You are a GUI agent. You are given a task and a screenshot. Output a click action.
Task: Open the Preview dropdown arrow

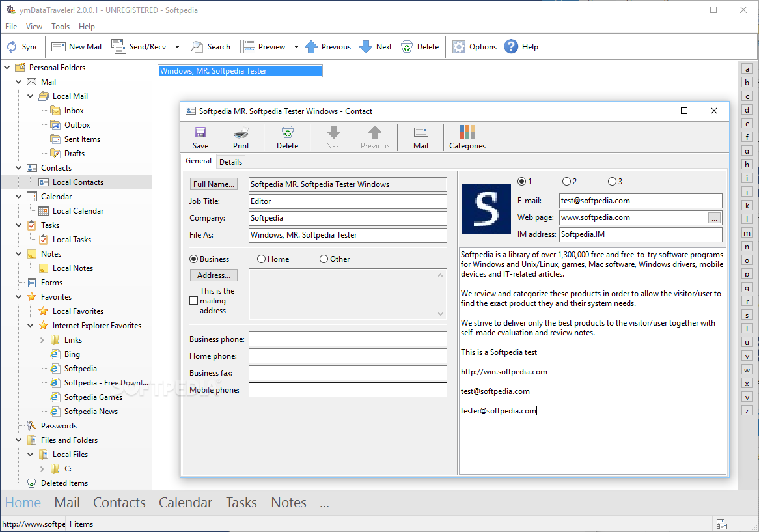(296, 47)
